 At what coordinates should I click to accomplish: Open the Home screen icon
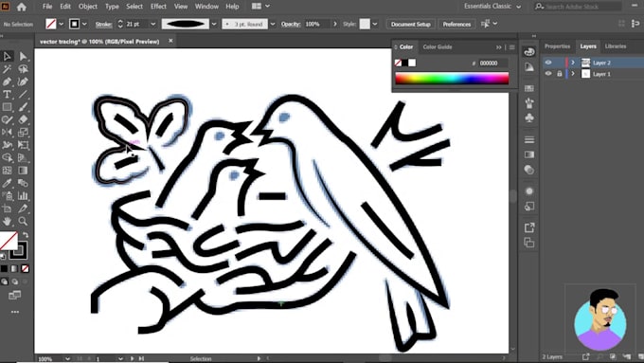(x=22, y=7)
